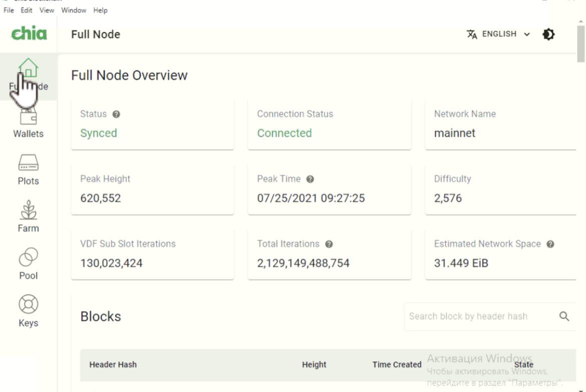Click the State column header
Viewport: 586px width, 392px height.
[x=523, y=365]
